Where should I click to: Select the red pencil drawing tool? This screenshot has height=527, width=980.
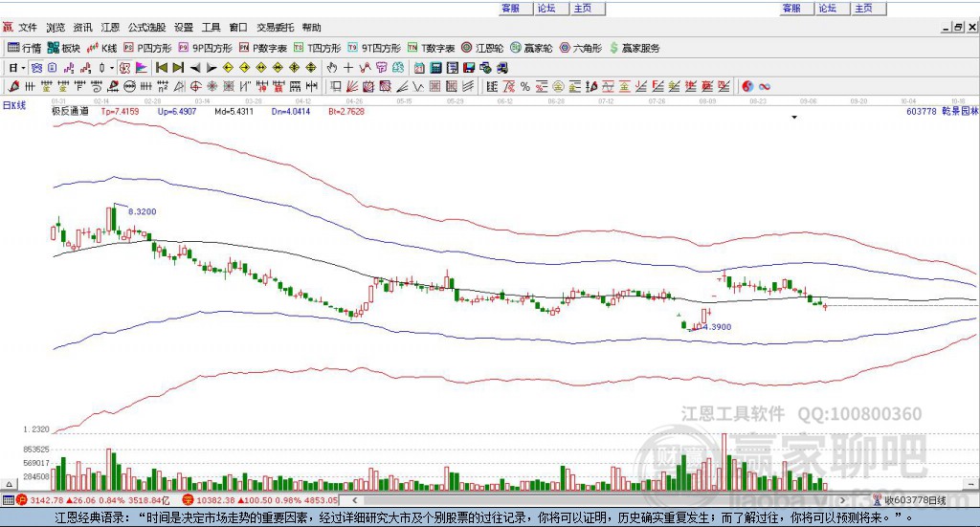point(13,87)
